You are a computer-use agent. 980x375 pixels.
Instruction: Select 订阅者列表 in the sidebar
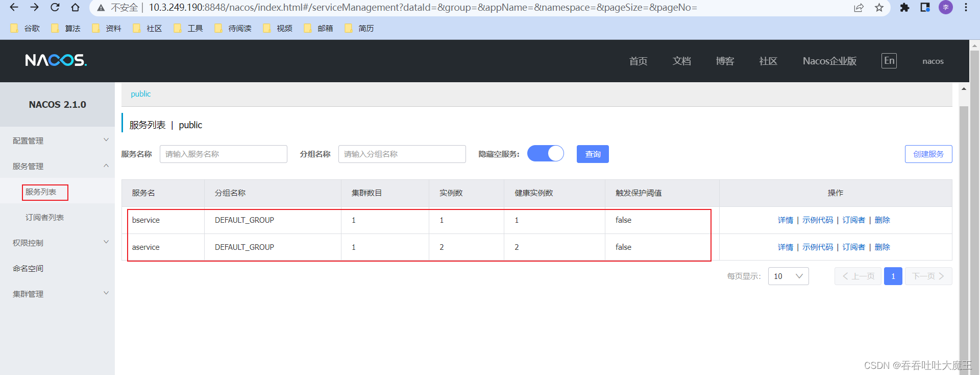(x=45, y=217)
